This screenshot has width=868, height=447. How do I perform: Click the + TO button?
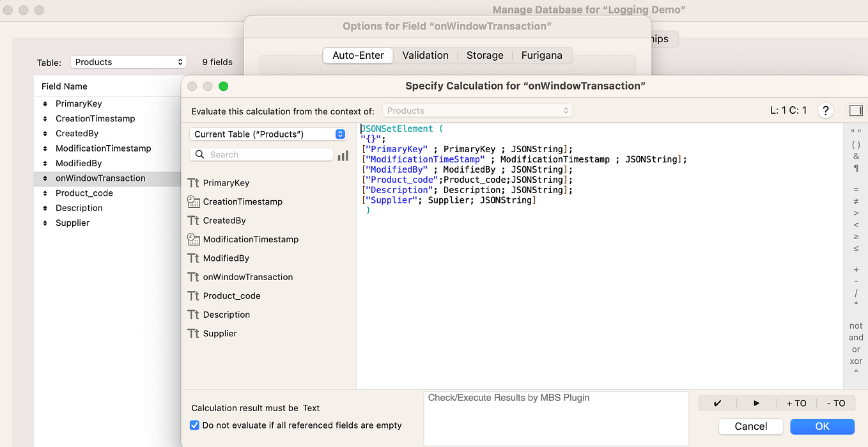coord(796,403)
